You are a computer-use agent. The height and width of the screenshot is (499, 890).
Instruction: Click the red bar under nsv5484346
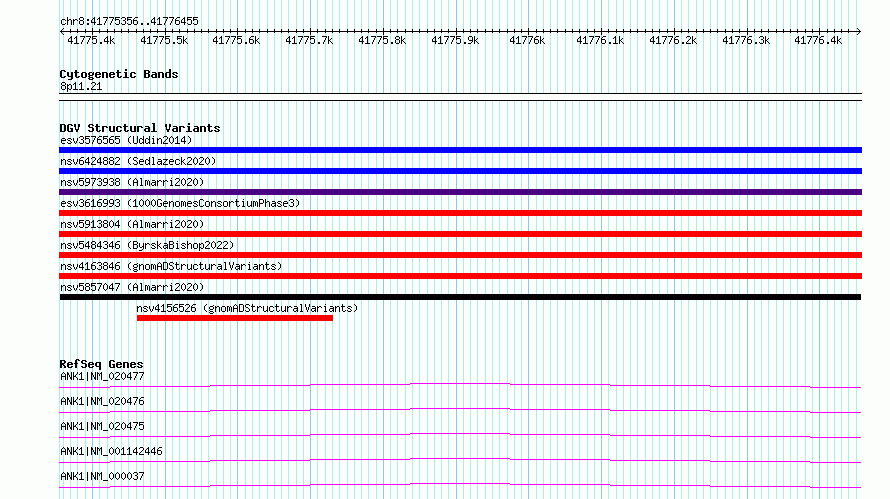coord(460,255)
